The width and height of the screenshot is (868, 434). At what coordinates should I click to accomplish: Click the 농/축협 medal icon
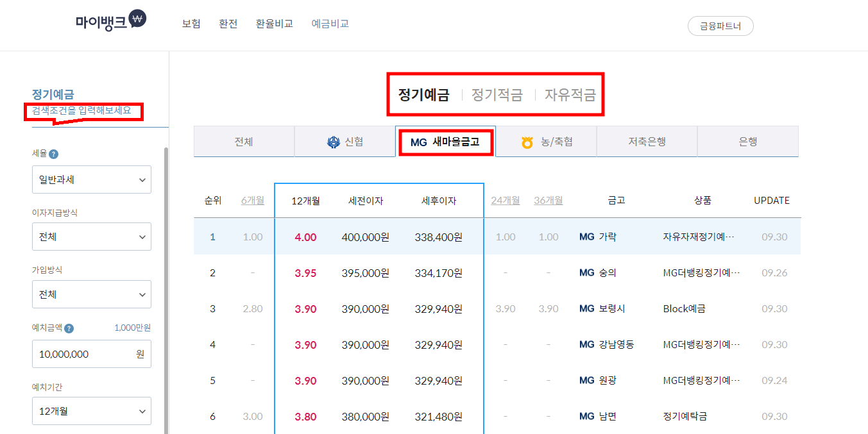coord(527,142)
